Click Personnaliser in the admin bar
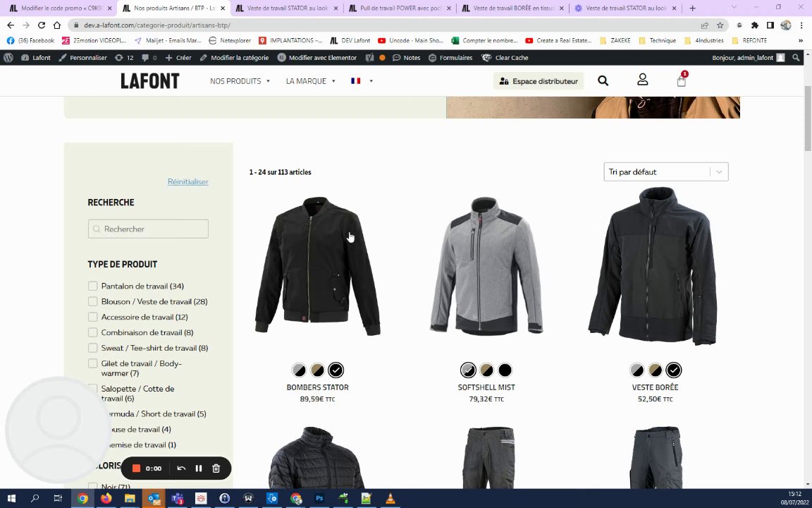This screenshot has width=812, height=508. [83, 58]
